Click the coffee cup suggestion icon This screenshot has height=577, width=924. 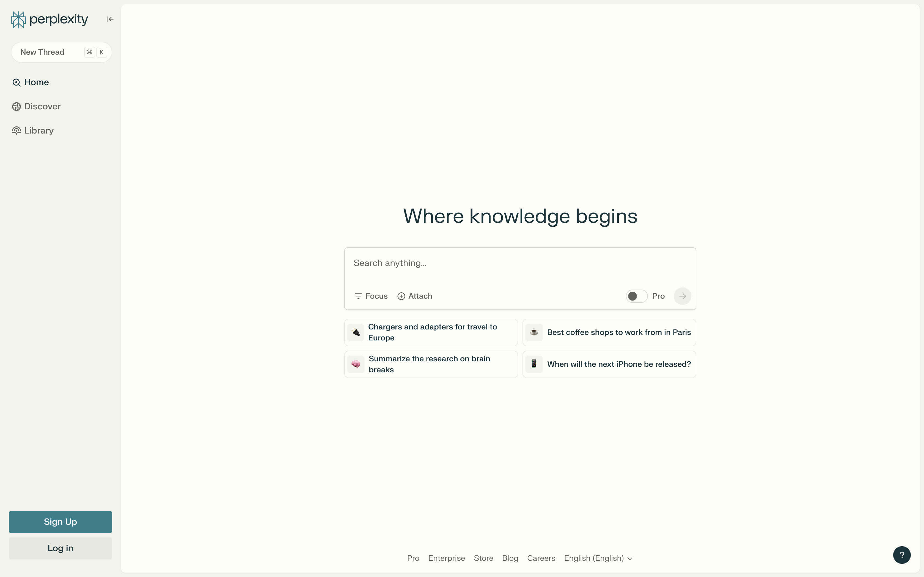534,332
